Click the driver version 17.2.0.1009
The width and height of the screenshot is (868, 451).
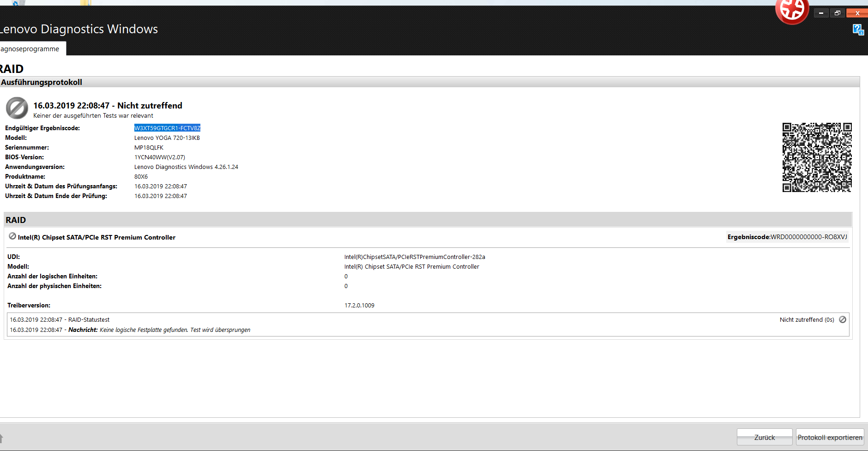359,305
